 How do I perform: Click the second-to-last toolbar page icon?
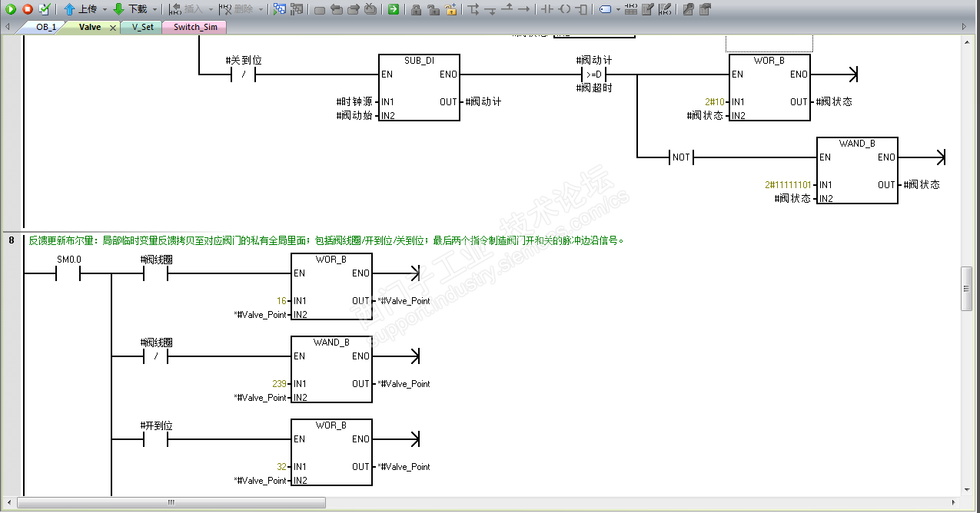pyautogui.click(x=688, y=9)
